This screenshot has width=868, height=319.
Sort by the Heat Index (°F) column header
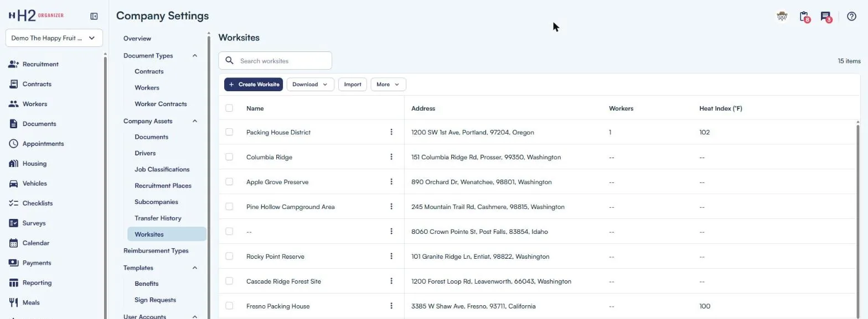[x=720, y=108]
